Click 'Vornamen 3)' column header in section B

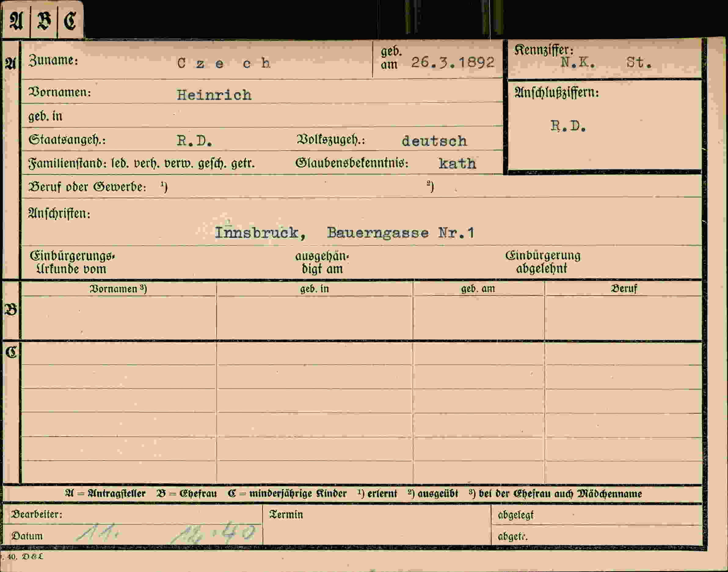click(118, 289)
